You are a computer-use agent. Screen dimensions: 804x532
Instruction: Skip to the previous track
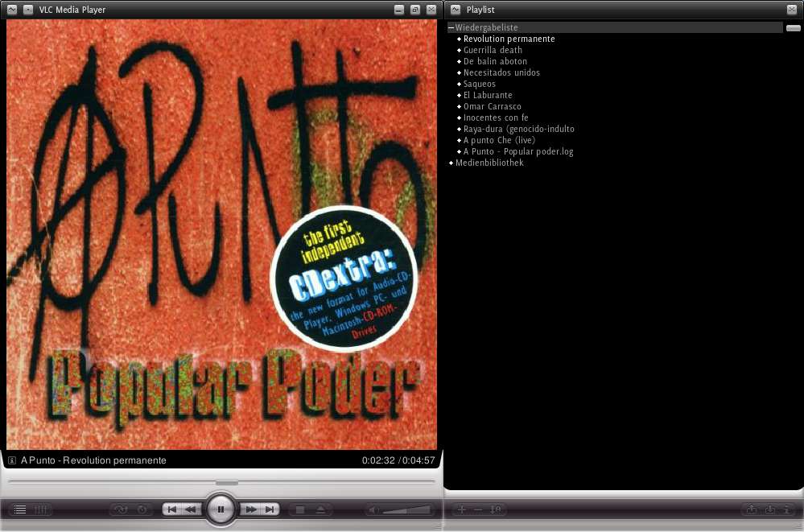[x=172, y=509]
